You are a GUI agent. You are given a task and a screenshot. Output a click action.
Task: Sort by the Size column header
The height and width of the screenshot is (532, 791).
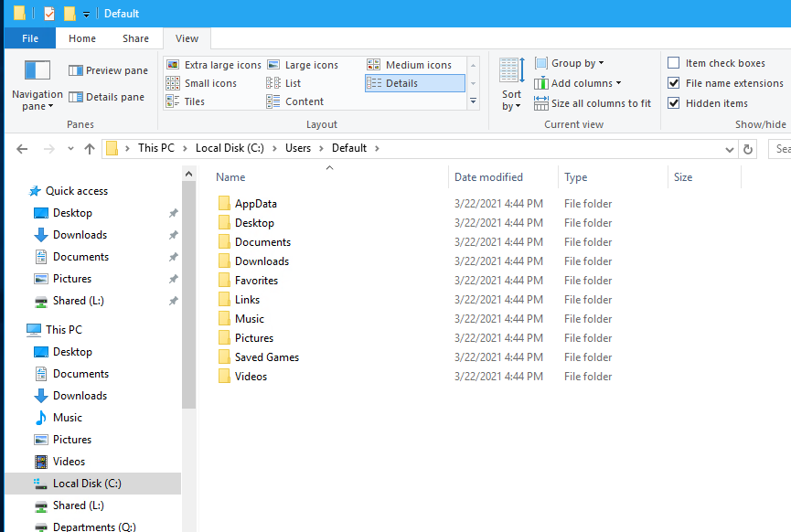705,177
